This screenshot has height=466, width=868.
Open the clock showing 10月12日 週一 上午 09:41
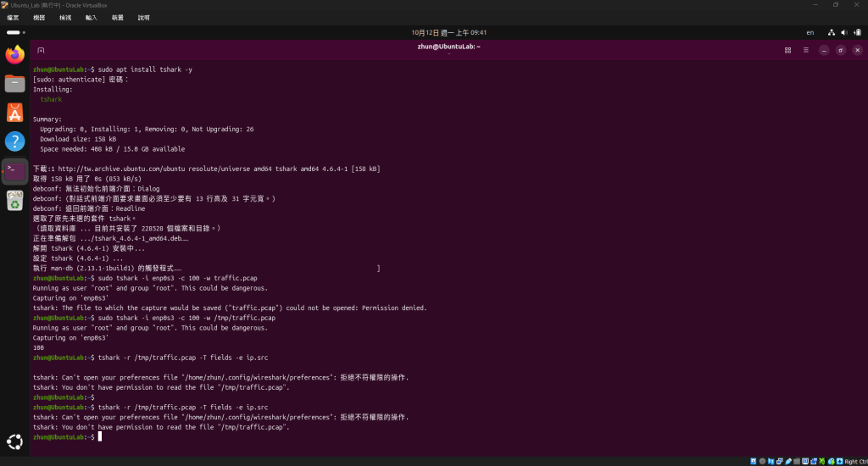(x=449, y=33)
